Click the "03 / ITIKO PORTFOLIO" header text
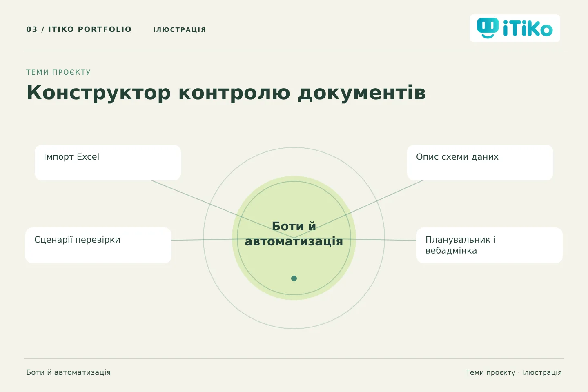Image resolution: width=588 pixels, height=392 pixels. coord(79,29)
